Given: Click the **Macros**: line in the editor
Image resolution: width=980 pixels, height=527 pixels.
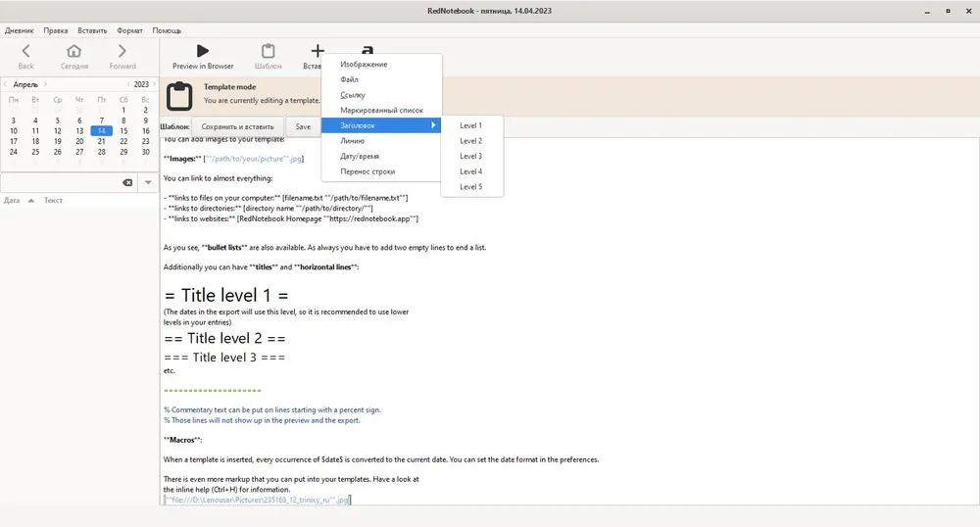Looking at the screenshot, I should pos(182,440).
